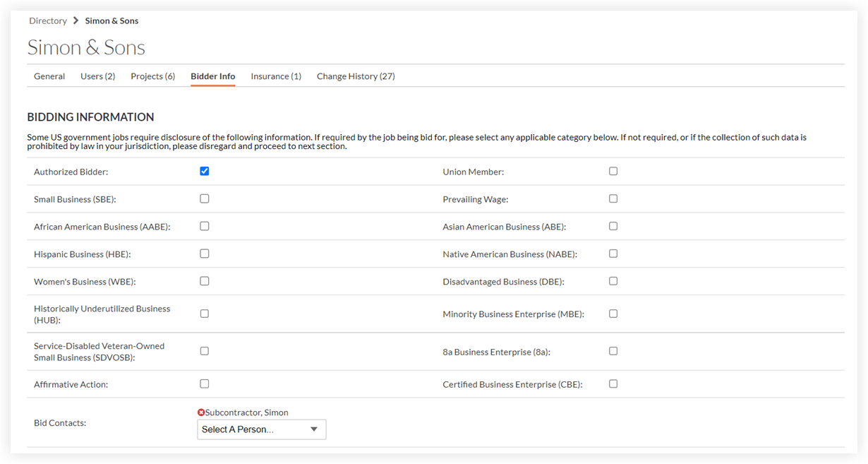View the Insurance (1) tab
868x464 pixels.
click(276, 76)
